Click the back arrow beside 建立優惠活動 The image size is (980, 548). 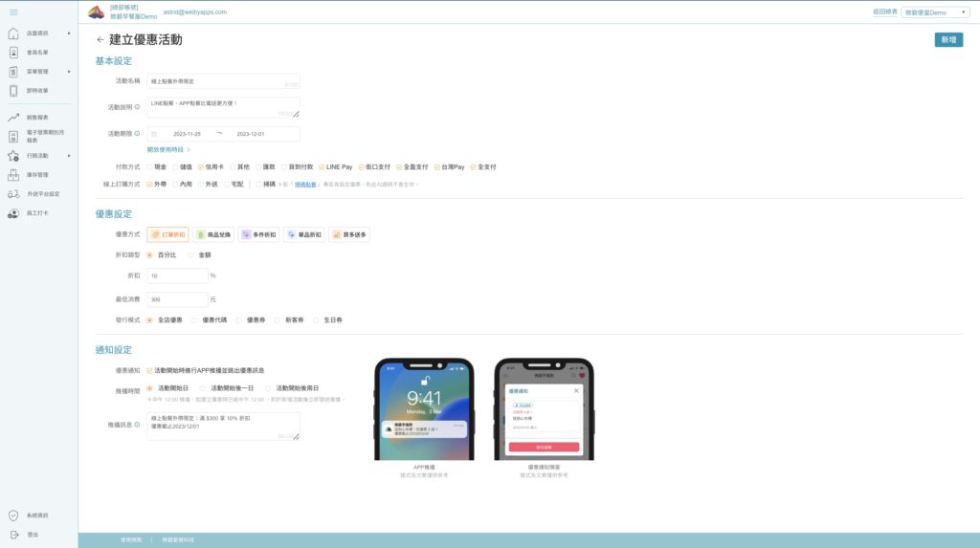coord(100,39)
